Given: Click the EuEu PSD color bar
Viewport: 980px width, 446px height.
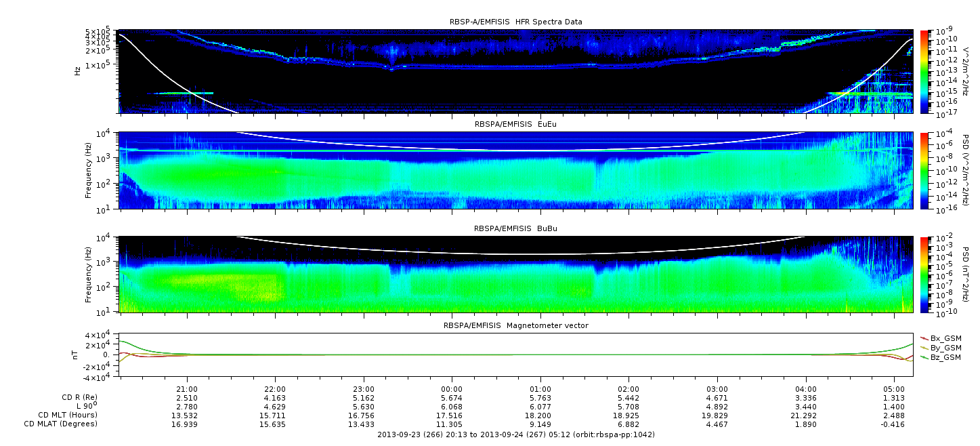Looking at the screenshot, I should pos(924,170).
